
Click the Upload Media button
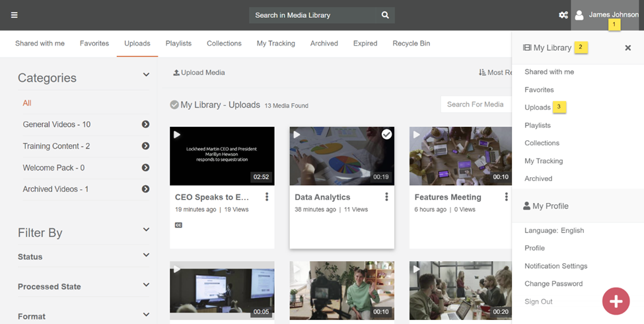pos(199,73)
